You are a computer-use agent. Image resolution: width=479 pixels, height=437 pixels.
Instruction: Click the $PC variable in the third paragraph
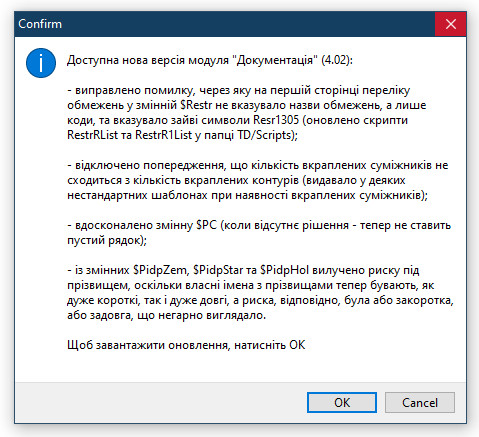coord(206,225)
